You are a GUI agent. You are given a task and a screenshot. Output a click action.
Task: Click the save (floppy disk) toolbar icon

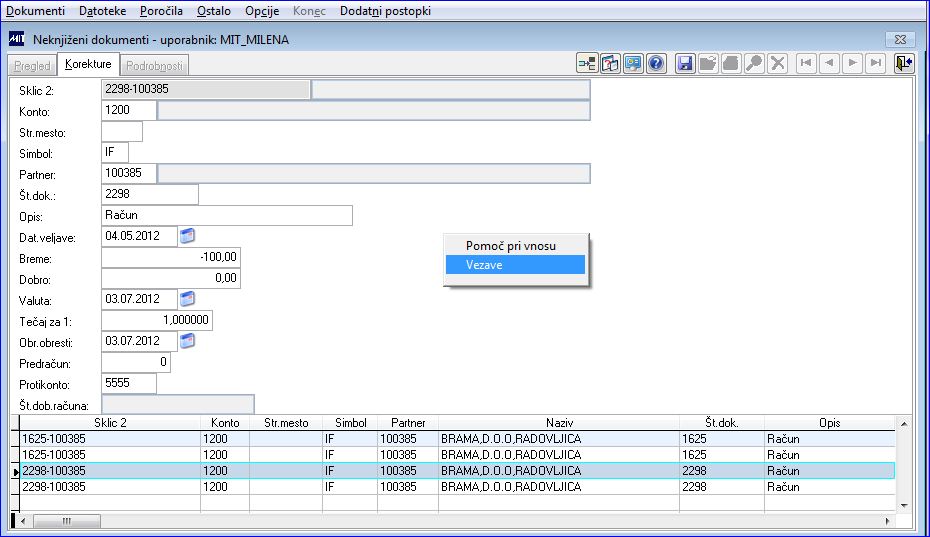tap(685, 63)
